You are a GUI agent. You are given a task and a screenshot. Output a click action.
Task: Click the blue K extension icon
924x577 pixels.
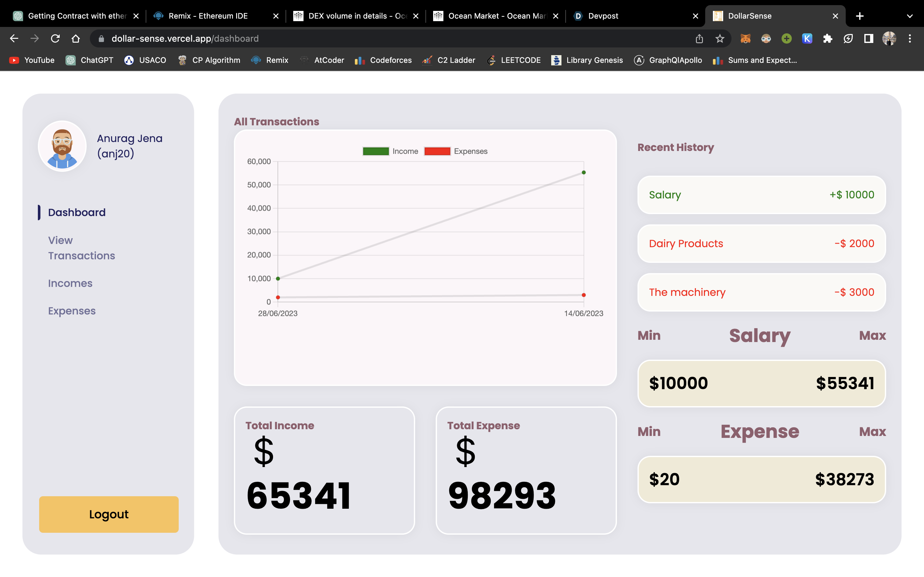[x=807, y=38]
